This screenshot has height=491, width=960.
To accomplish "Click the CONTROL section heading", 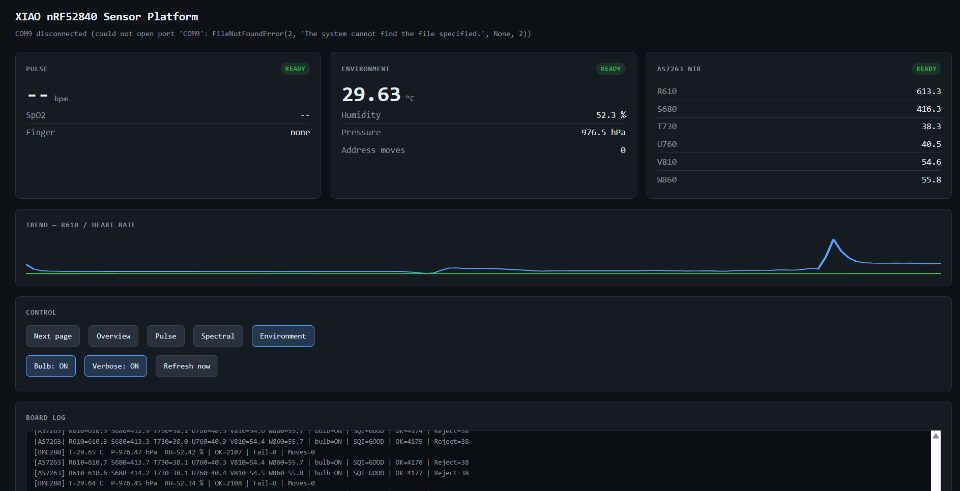I will tap(41, 312).
